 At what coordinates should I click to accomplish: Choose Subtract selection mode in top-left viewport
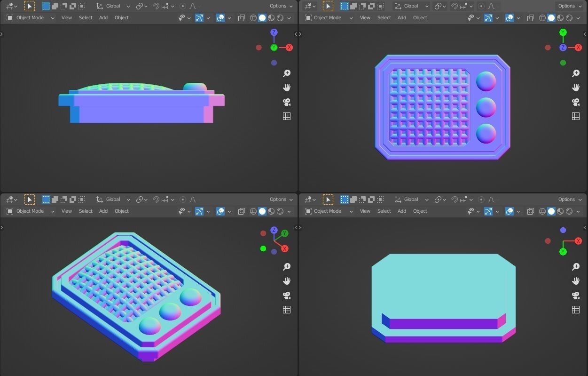[x=63, y=6]
